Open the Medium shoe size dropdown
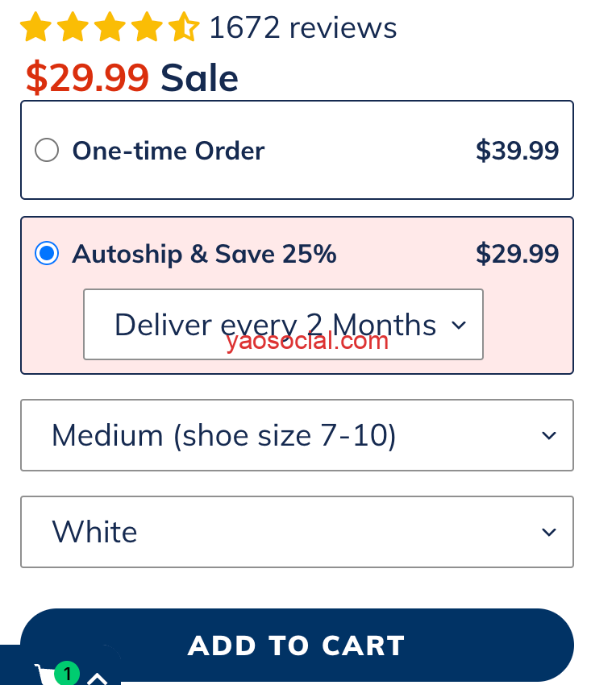This screenshot has height=685, width=616. tap(296, 436)
